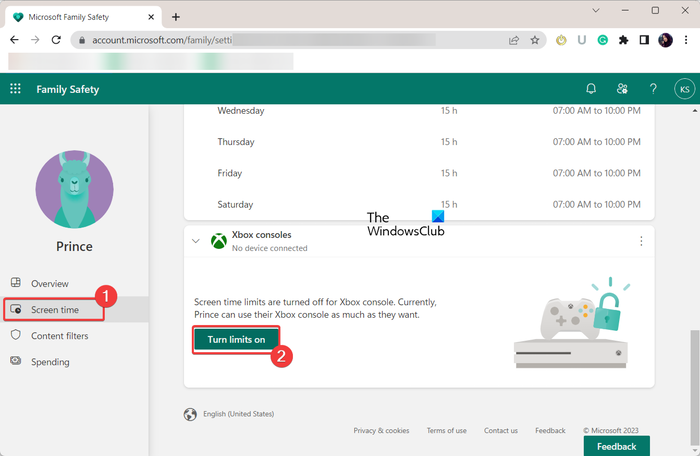Reload the Family Safety page
This screenshot has height=456, width=700.
(x=56, y=40)
